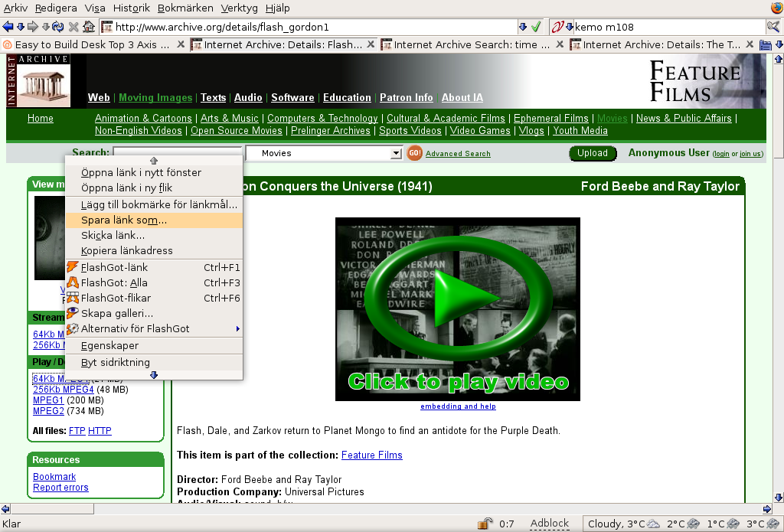Open the Bookmark resource link

pyautogui.click(x=54, y=476)
